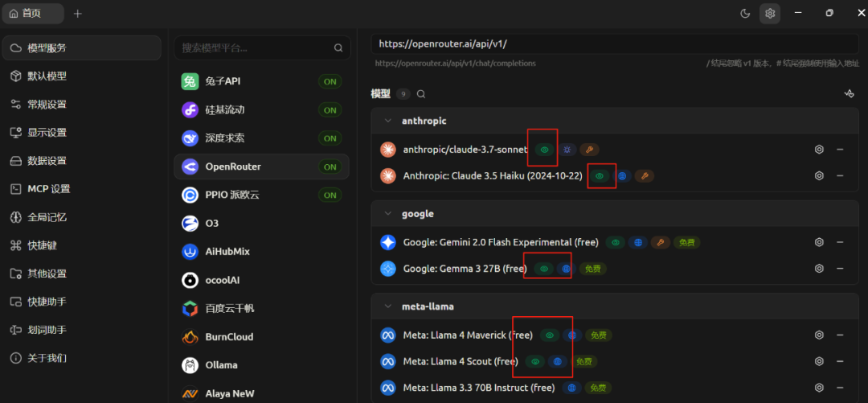Open 全局记忆 in settings sidebar
This screenshot has height=403, width=868.
82,217
